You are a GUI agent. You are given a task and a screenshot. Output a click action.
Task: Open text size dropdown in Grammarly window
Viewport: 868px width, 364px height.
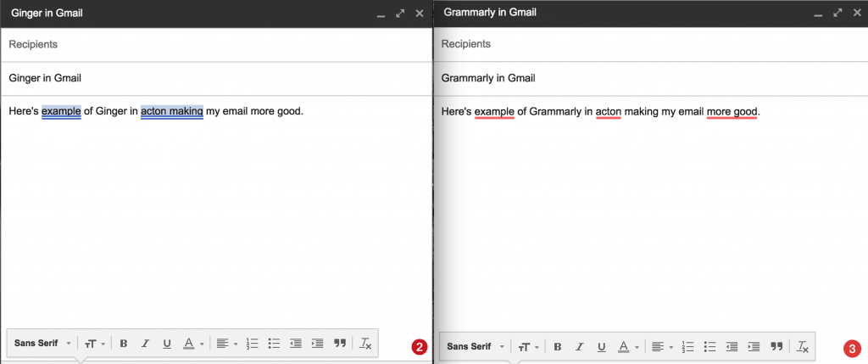pos(529,347)
